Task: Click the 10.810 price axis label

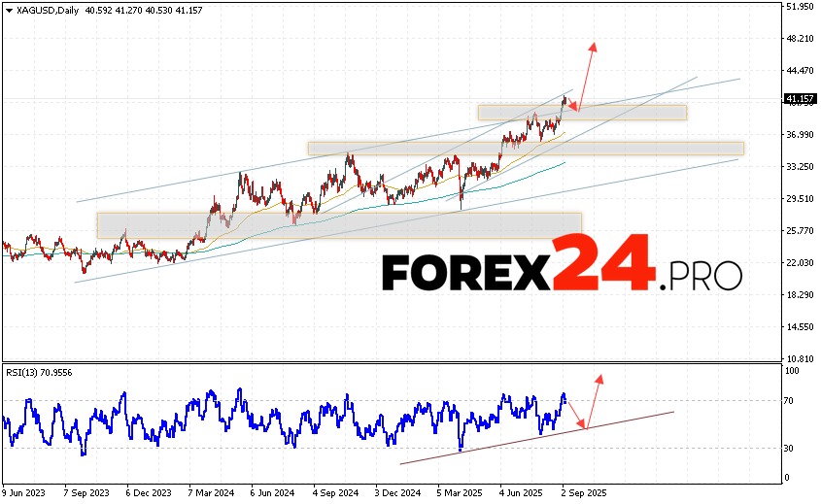Action: pos(801,358)
